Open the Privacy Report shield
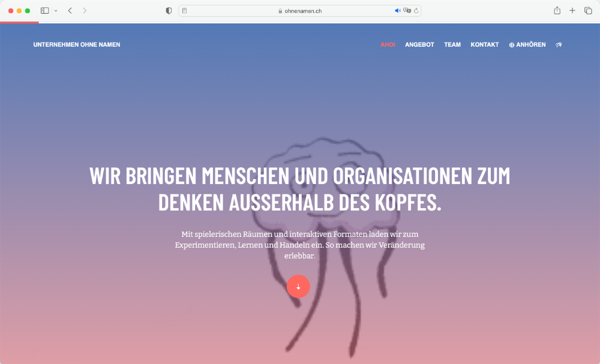The width and height of the screenshot is (600, 364). coord(169,10)
